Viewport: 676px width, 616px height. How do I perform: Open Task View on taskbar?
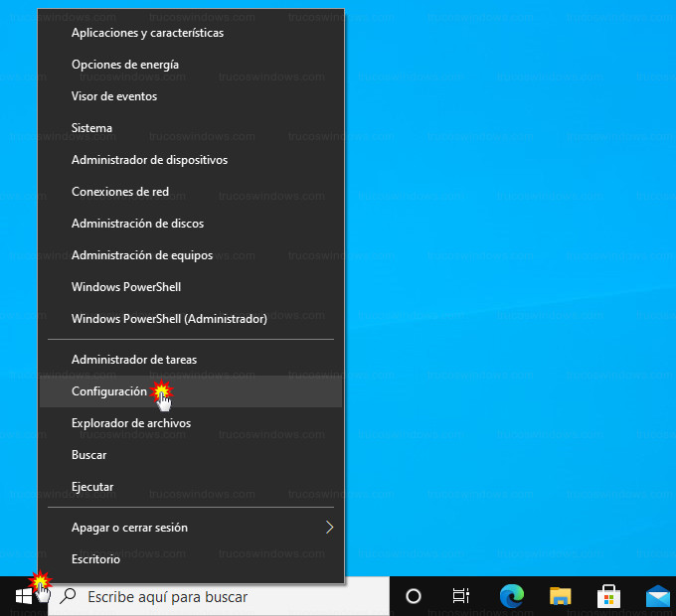click(461, 596)
